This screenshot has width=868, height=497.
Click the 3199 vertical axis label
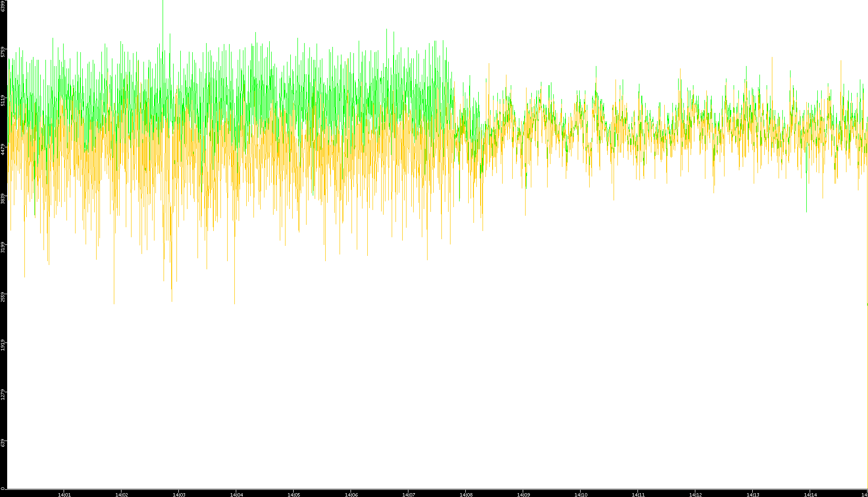pyautogui.click(x=3, y=247)
